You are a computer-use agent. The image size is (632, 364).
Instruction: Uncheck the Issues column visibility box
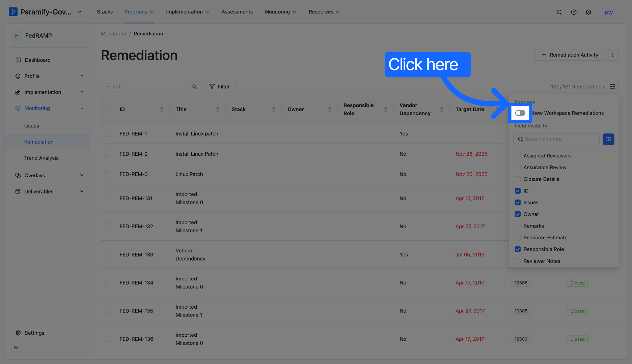click(x=518, y=203)
